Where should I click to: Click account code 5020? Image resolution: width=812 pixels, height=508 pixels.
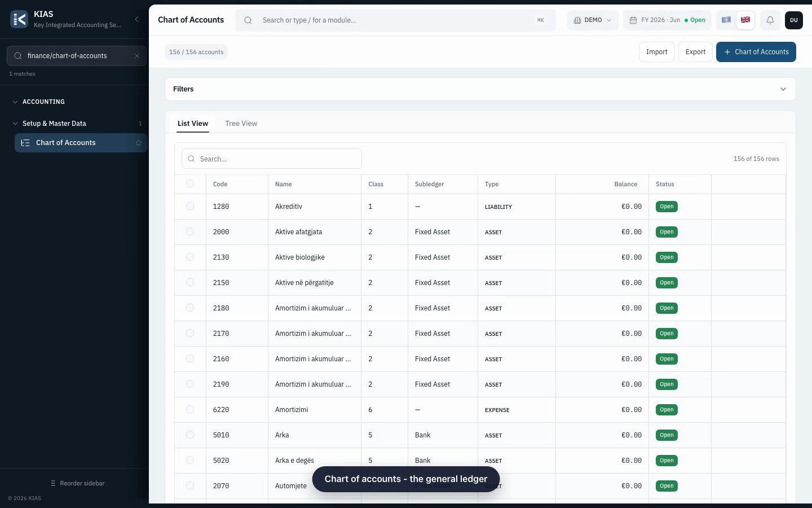click(221, 461)
